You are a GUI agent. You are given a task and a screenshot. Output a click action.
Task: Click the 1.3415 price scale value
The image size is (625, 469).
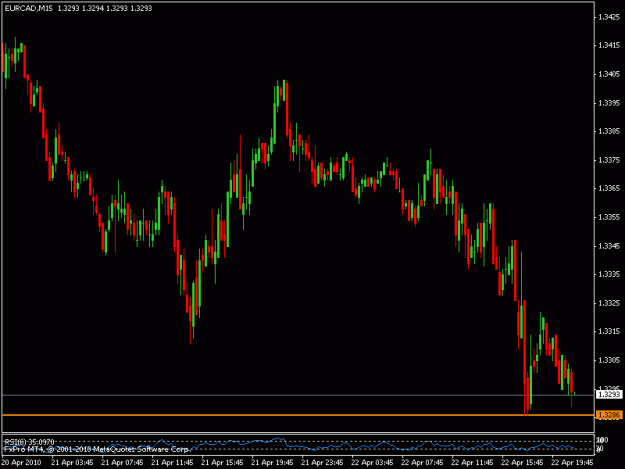609,45
